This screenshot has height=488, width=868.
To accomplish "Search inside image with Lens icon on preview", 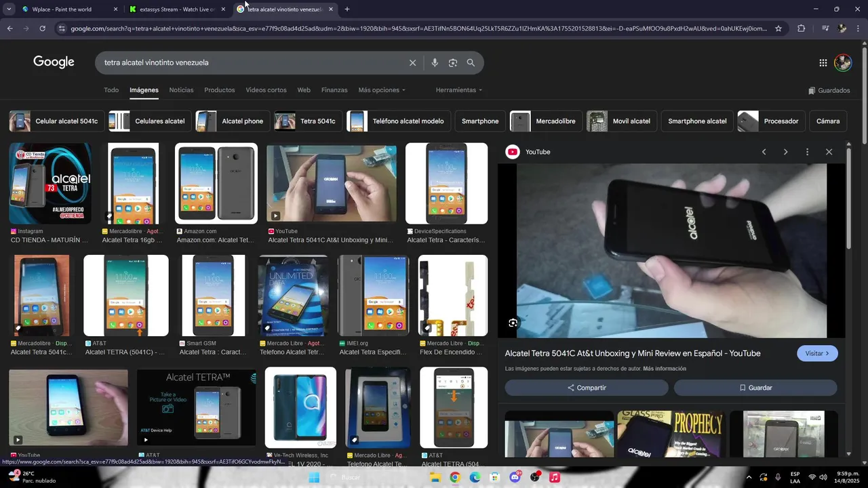I will tap(513, 323).
